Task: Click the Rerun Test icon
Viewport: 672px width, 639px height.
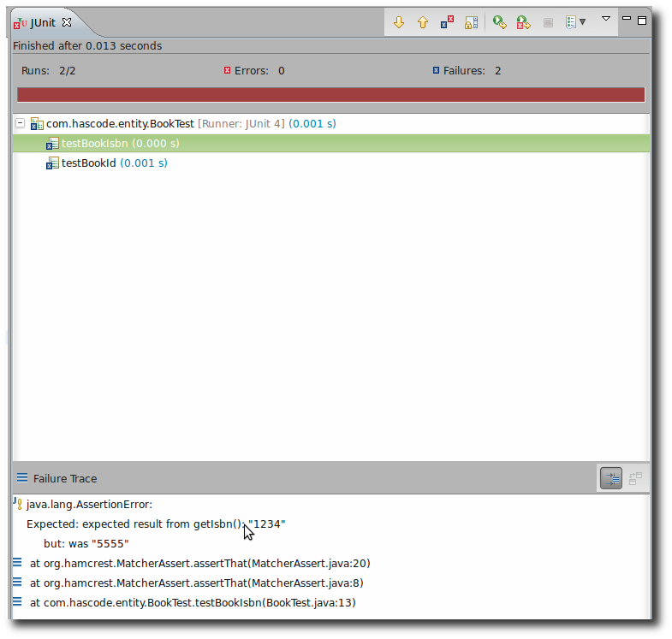Action: click(x=500, y=22)
